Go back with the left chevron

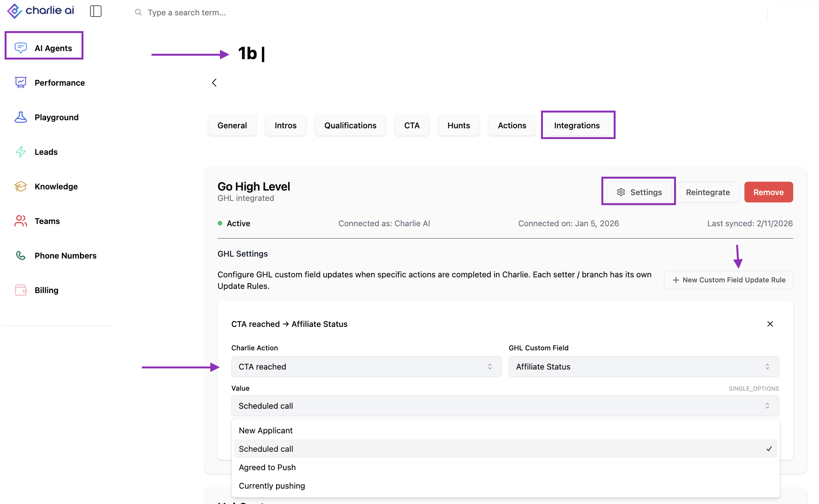click(214, 83)
